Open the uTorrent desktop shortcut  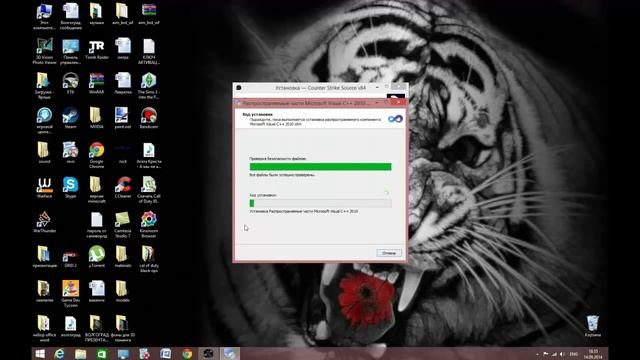pos(97,257)
